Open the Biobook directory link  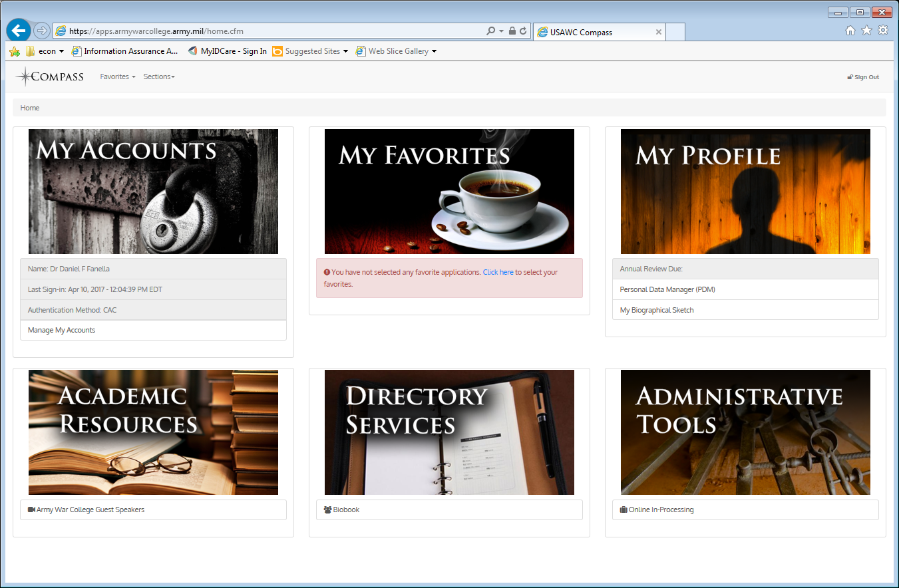pos(449,510)
